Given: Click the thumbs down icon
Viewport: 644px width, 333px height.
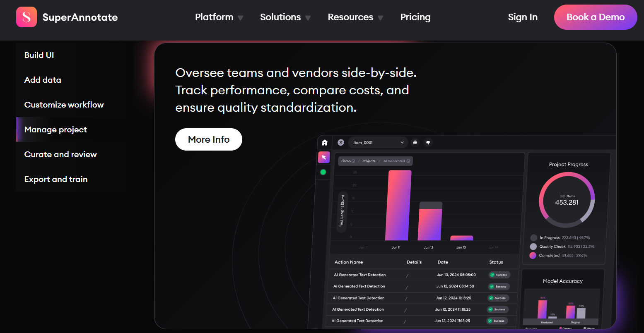Looking at the screenshot, I should point(428,142).
